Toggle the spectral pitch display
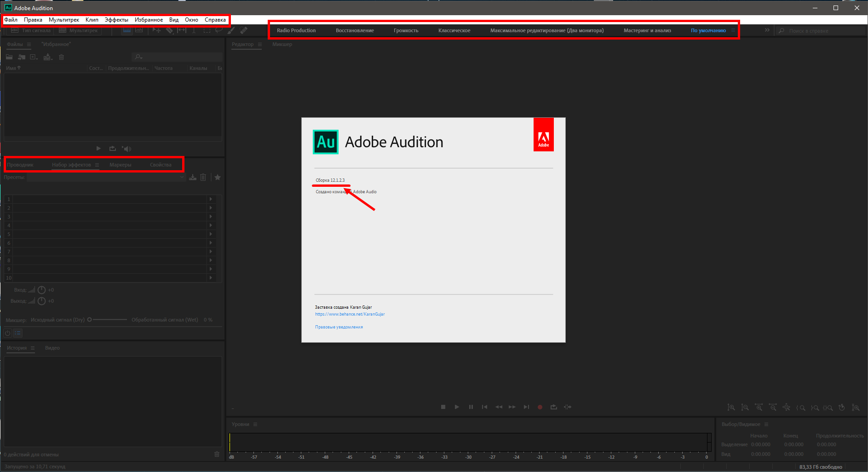This screenshot has height=472, width=868. [x=139, y=30]
